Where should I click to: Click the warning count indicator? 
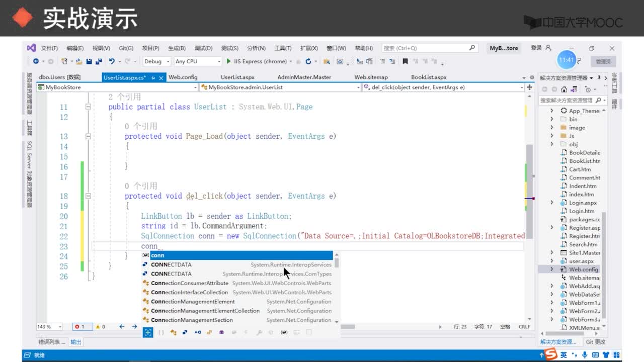[x=101, y=326]
